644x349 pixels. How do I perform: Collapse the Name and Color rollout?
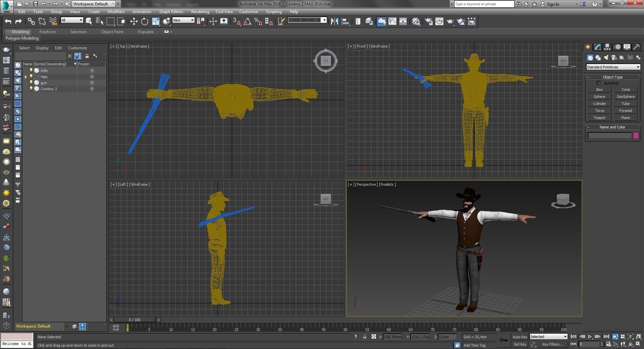[x=613, y=127]
